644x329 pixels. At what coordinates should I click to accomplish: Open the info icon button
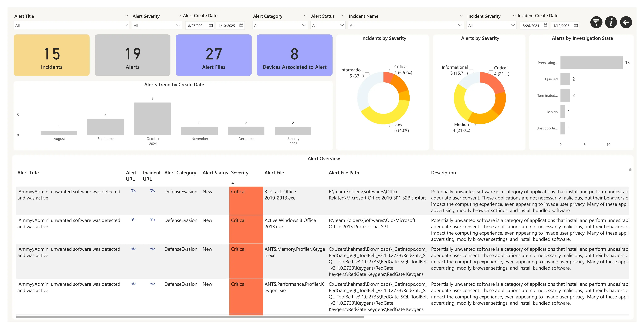[x=611, y=22]
